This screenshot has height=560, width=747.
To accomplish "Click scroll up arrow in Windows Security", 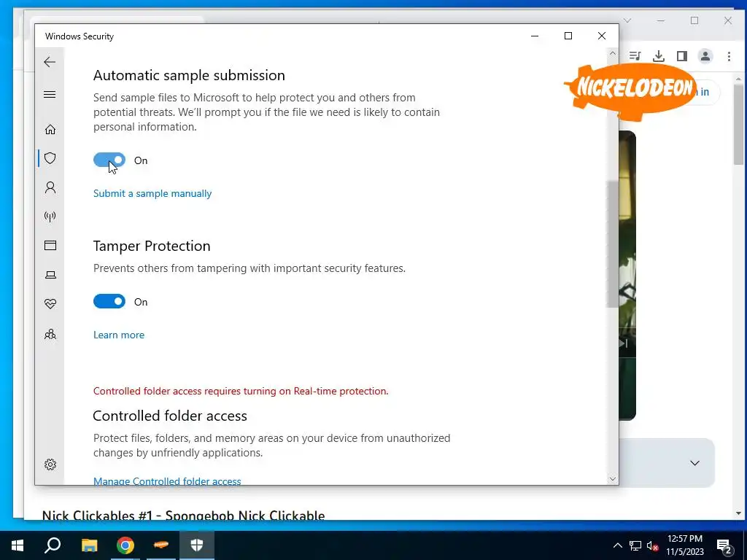I will (613, 54).
